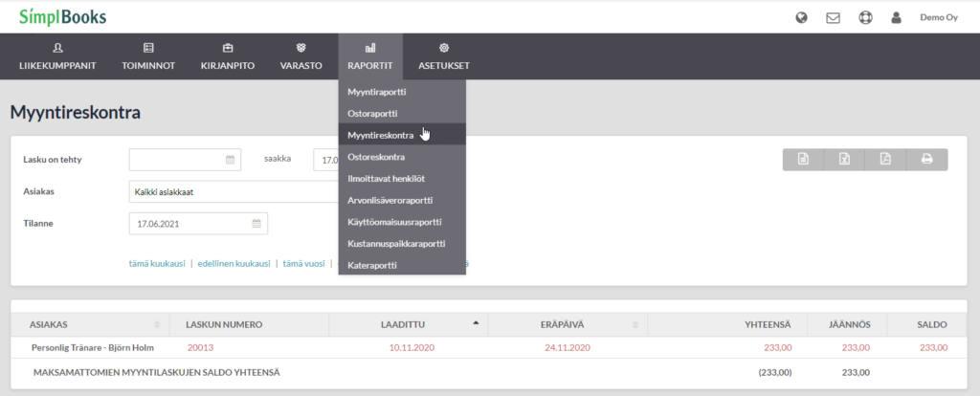
Task: Select Ilmoittavat henkilöt from the dropdown
Action: click(x=402, y=179)
